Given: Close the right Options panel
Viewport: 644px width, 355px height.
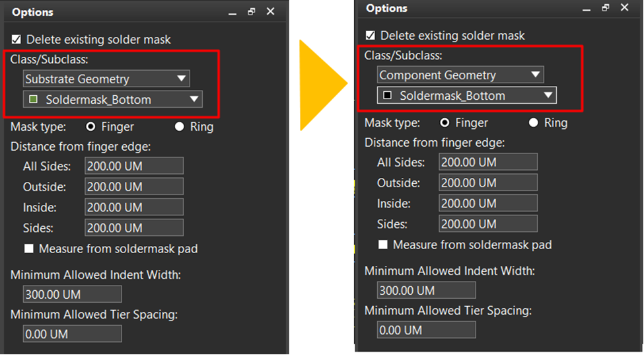Looking at the screenshot, I should [x=624, y=8].
